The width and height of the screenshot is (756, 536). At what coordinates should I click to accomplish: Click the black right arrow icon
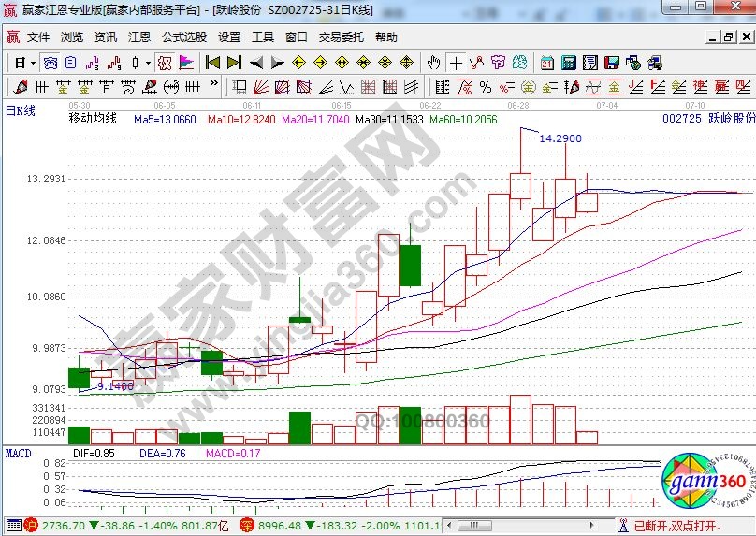(x=277, y=63)
